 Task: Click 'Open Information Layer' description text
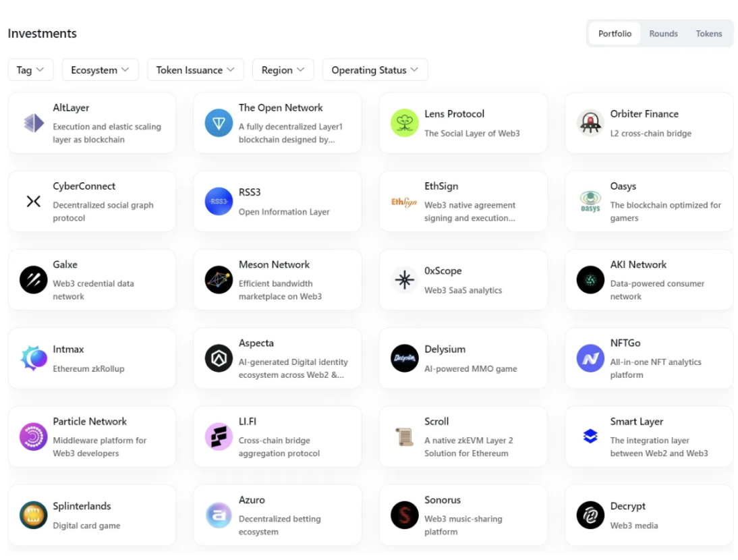point(284,212)
